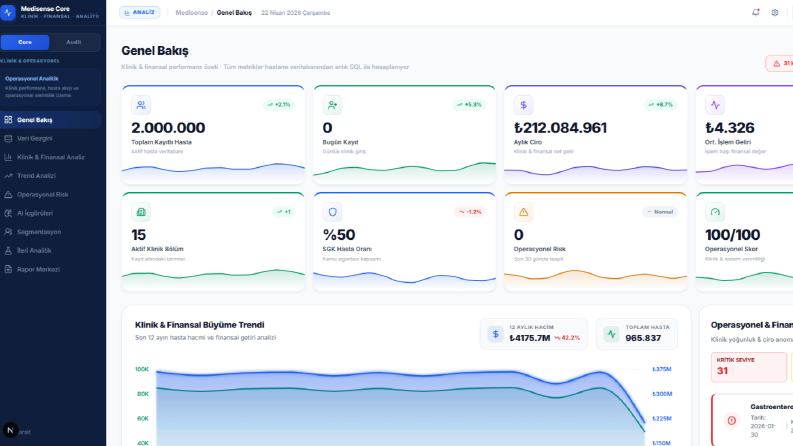
Task: Click the Rapor Merkezi document icon
Action: pos(8,270)
